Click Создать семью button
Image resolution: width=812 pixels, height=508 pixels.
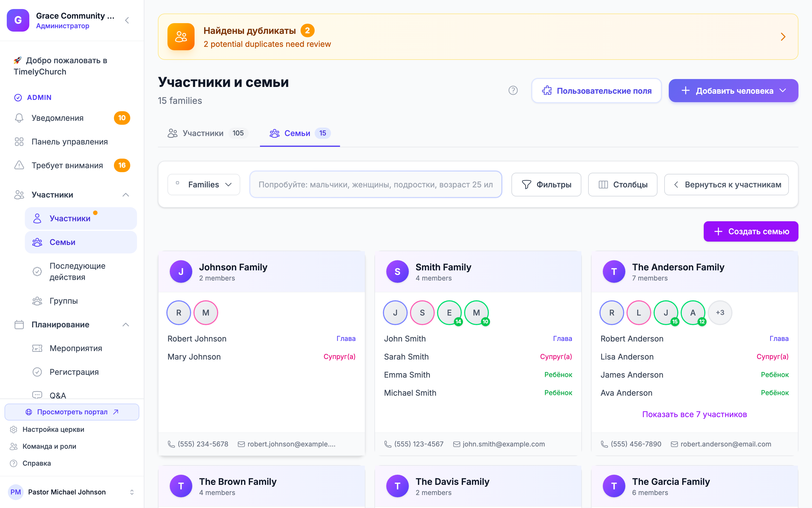(x=751, y=231)
